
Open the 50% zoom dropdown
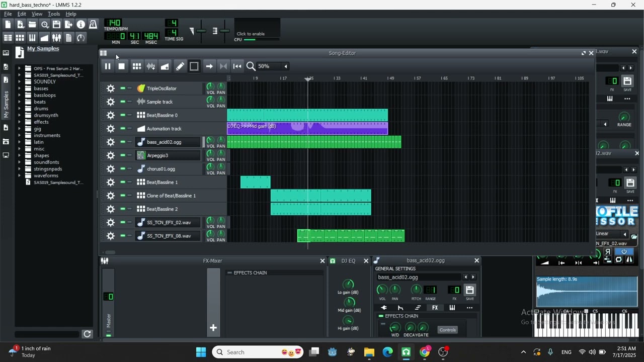(273, 66)
